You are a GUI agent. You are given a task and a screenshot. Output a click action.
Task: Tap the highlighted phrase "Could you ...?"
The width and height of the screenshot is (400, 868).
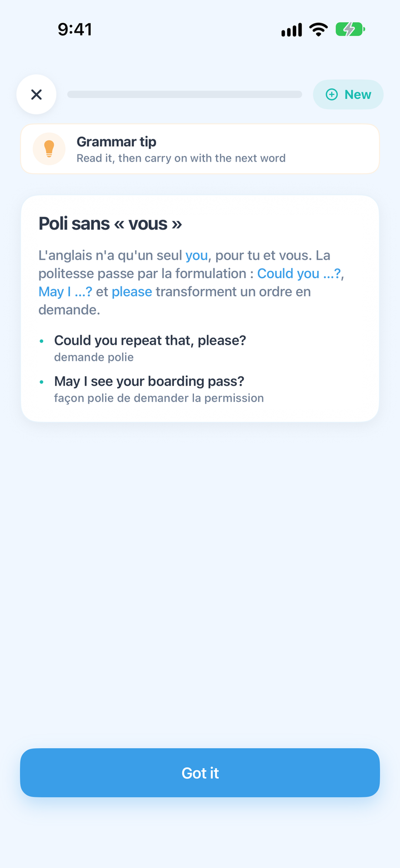(x=299, y=273)
